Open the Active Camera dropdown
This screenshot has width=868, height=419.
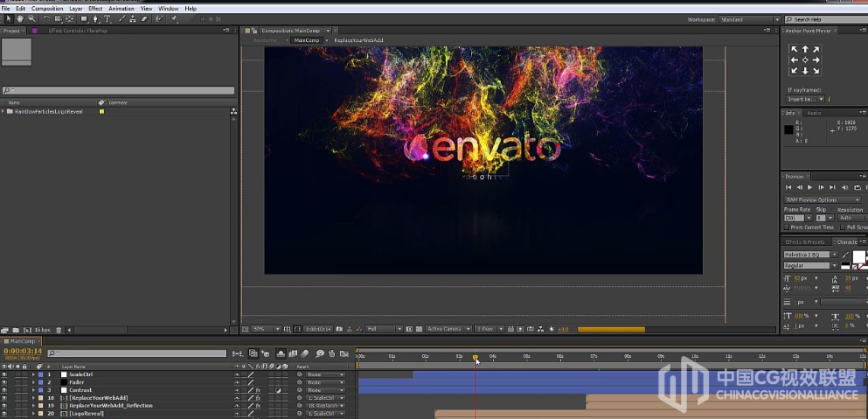click(448, 329)
